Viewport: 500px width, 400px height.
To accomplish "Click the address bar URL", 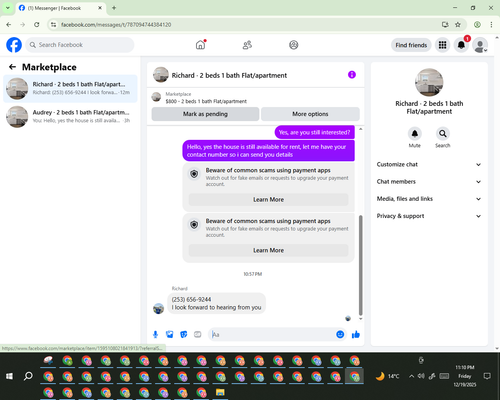I will click(x=116, y=25).
